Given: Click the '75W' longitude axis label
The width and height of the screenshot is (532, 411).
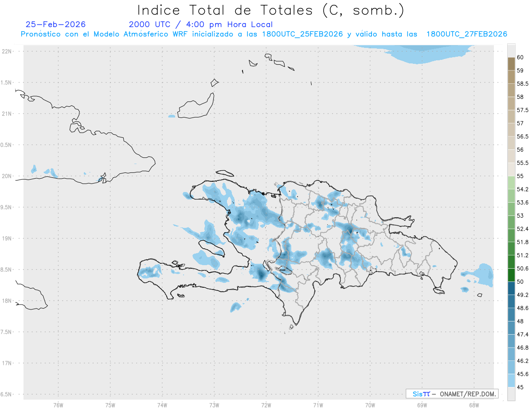Looking at the screenshot, I should [110, 405].
